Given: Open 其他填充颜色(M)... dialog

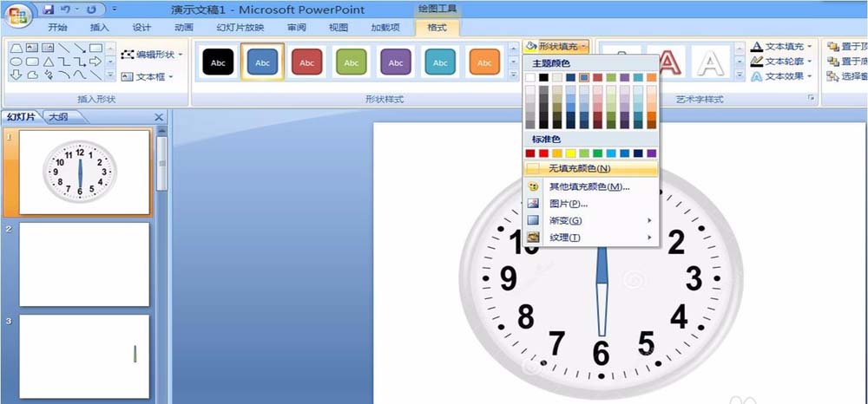Looking at the screenshot, I should click(590, 186).
